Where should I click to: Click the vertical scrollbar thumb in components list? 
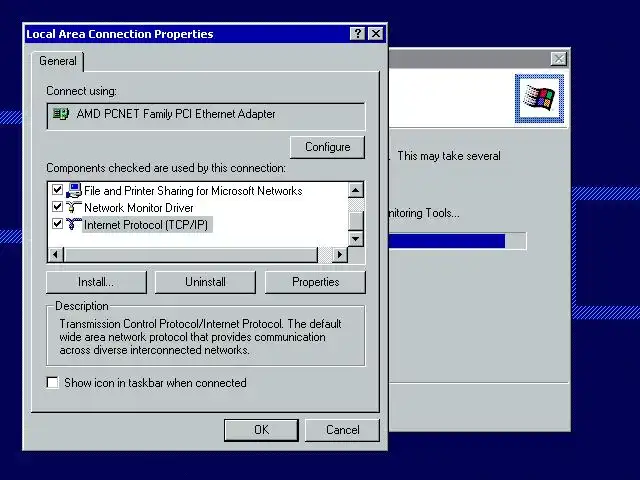[x=356, y=221]
